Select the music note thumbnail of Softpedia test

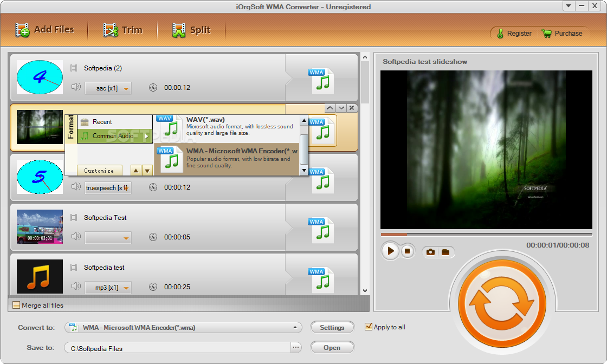point(40,277)
